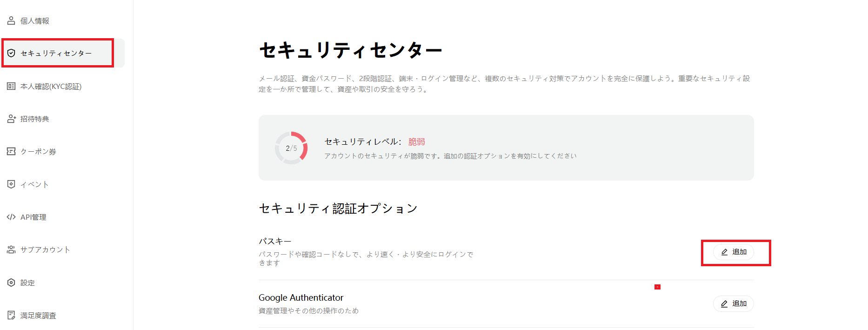Viewport: 868px width, 330px height.
Task: Click the hexagon gear icon for 設定
Action: [11, 283]
